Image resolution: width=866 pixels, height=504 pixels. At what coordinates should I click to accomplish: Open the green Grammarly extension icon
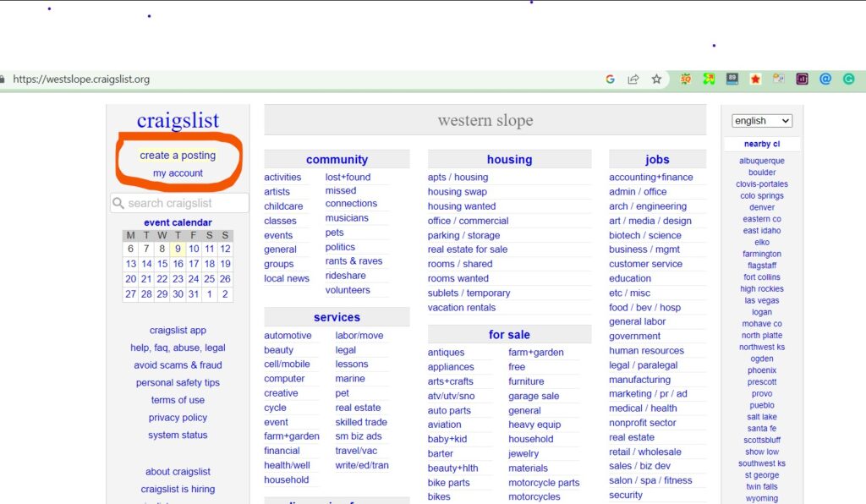point(849,79)
